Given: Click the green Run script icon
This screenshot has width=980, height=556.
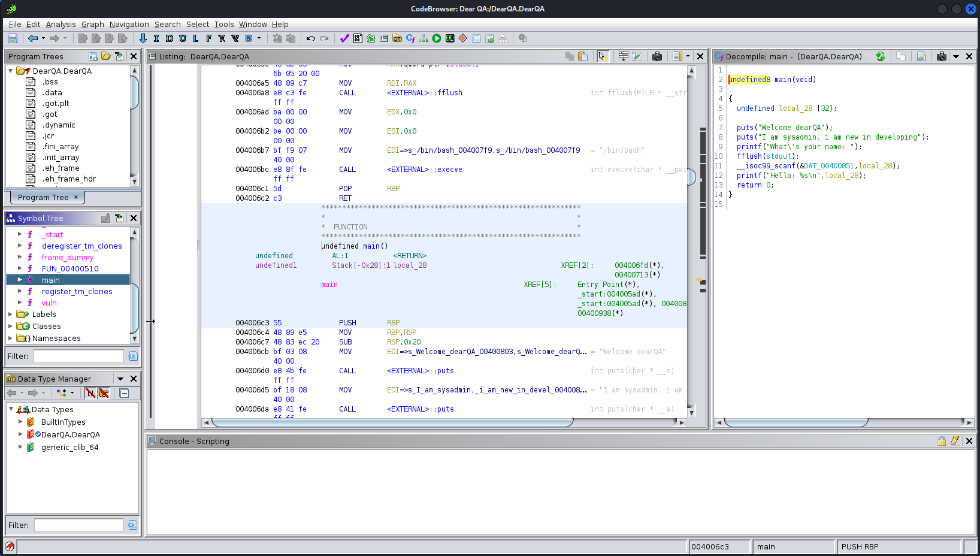Looking at the screenshot, I should [437, 38].
